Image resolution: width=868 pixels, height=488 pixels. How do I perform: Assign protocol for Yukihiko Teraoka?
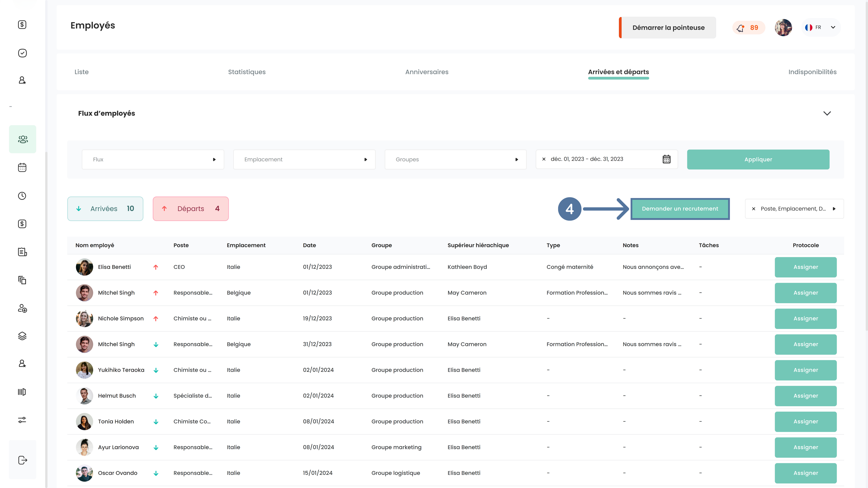click(x=805, y=370)
